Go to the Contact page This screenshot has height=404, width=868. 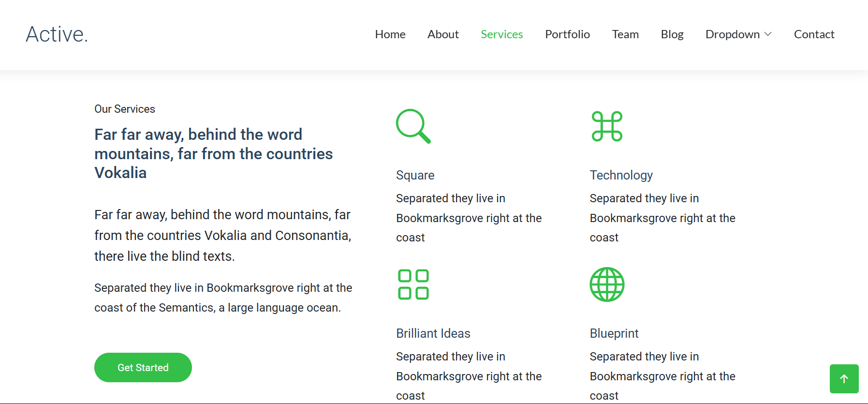[814, 34]
